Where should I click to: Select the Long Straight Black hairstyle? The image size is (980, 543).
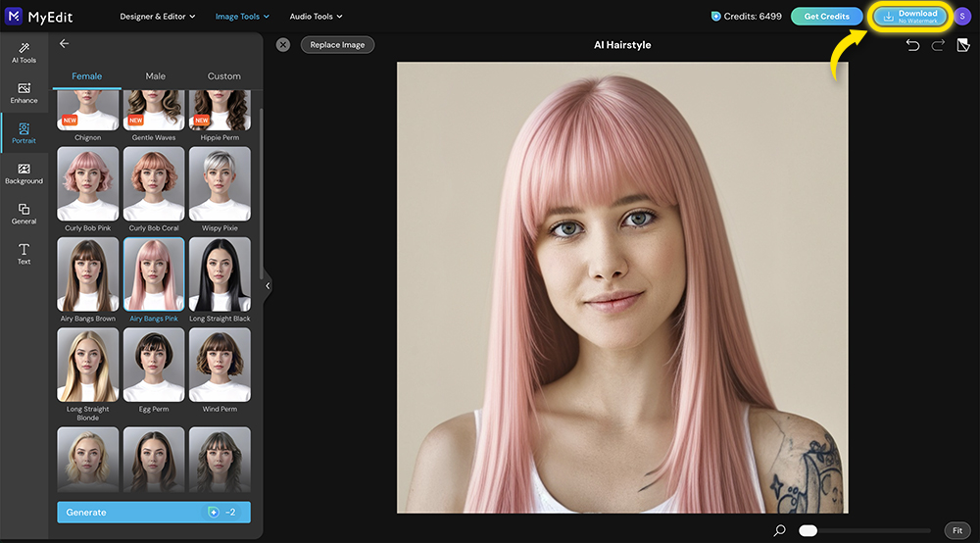220,273
